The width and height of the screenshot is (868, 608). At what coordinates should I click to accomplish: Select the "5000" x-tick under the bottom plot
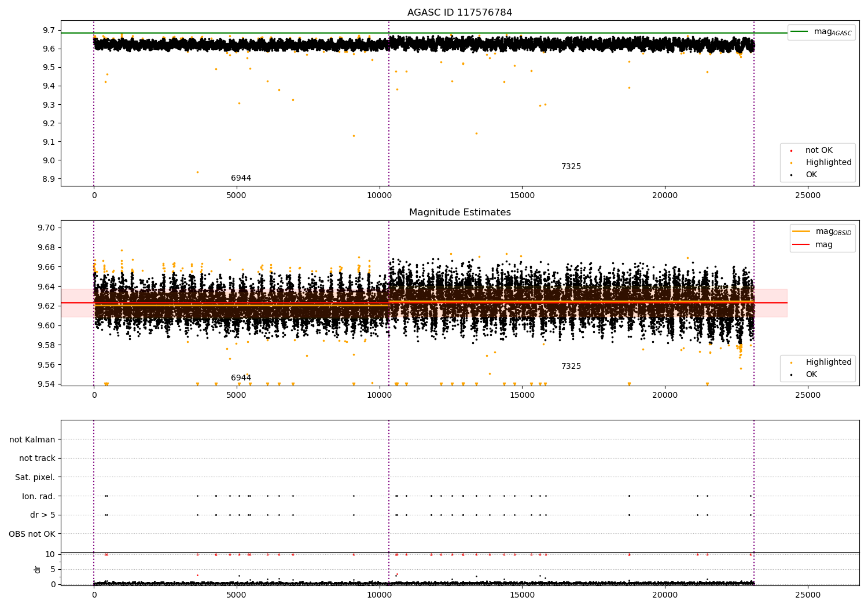coord(236,595)
